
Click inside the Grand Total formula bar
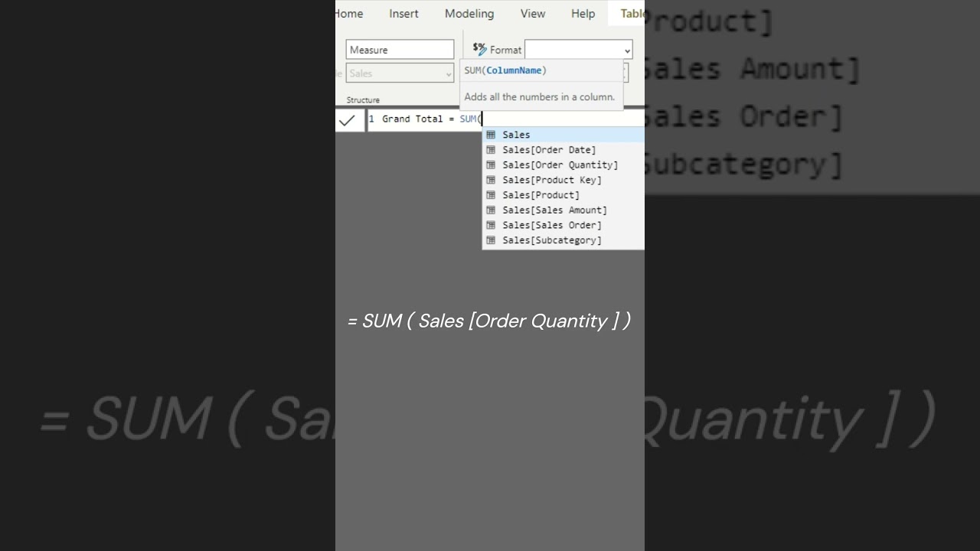(x=505, y=119)
